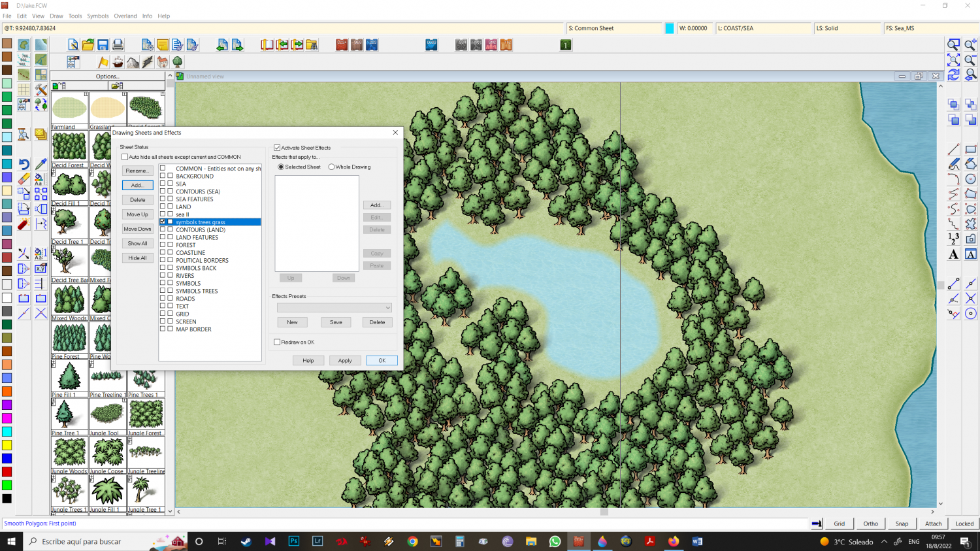This screenshot has width=980, height=551.
Task: Select the Circle drawing tool
Action: click(970, 179)
